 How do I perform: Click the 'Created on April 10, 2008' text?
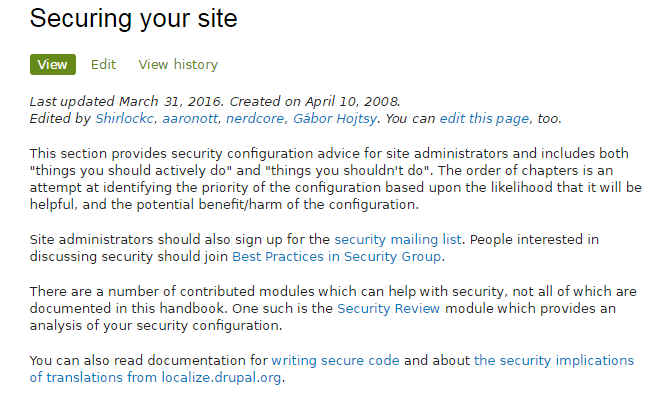coord(315,102)
